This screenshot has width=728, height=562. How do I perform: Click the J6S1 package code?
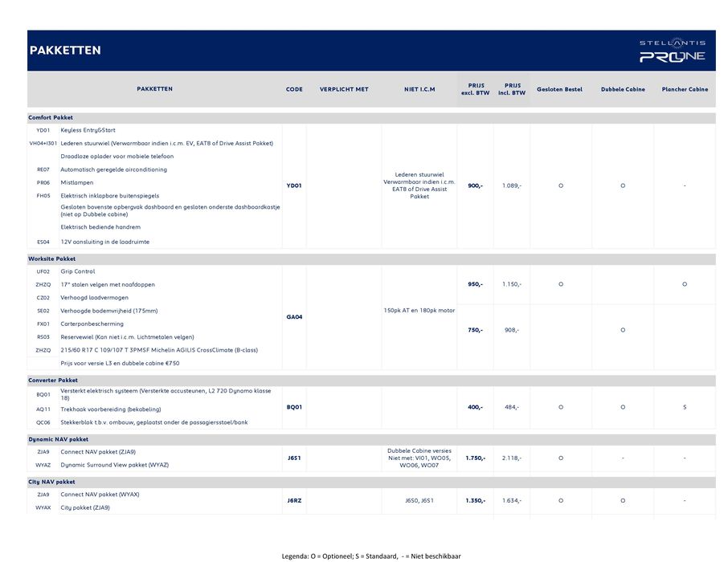click(294, 458)
